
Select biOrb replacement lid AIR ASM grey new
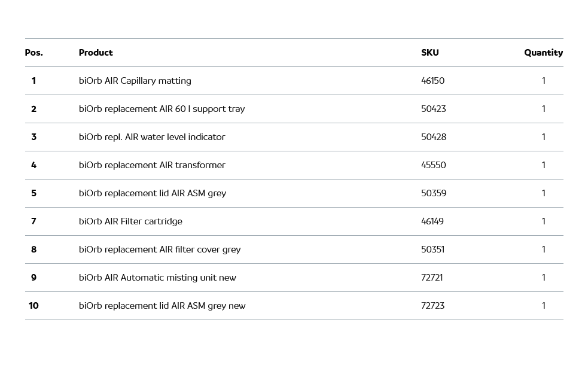tap(162, 306)
